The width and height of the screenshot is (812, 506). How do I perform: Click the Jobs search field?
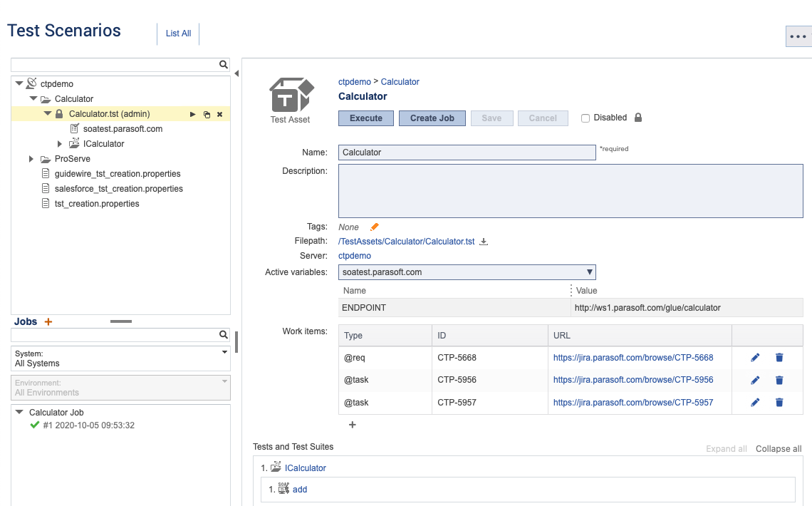click(x=115, y=334)
